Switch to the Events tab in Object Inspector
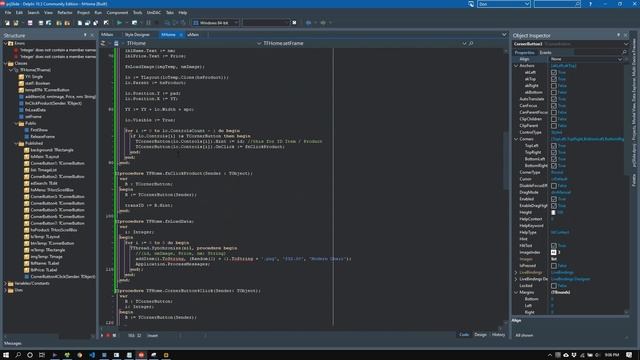640x360 pixels. pos(545,52)
